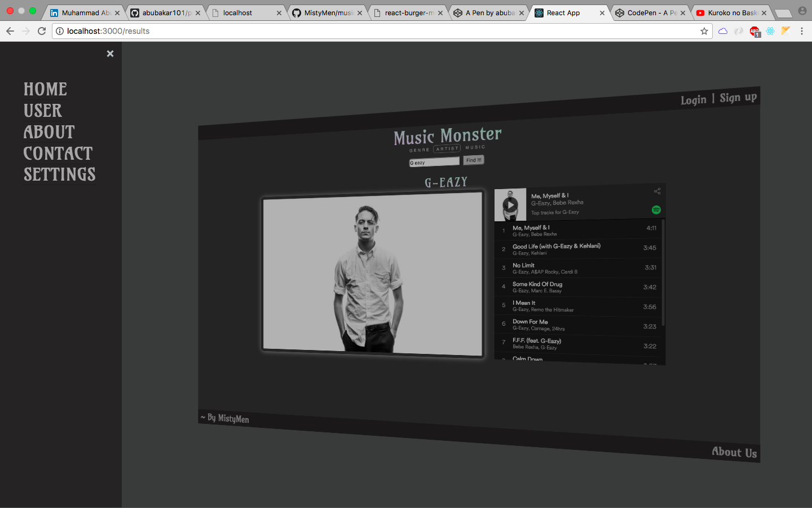Screen dimensions: 812x508
Task: Open the HOME menu item
Action: coord(45,89)
